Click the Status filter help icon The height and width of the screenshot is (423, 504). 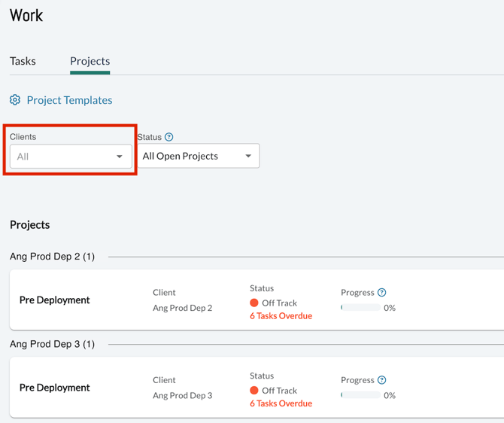[169, 137]
